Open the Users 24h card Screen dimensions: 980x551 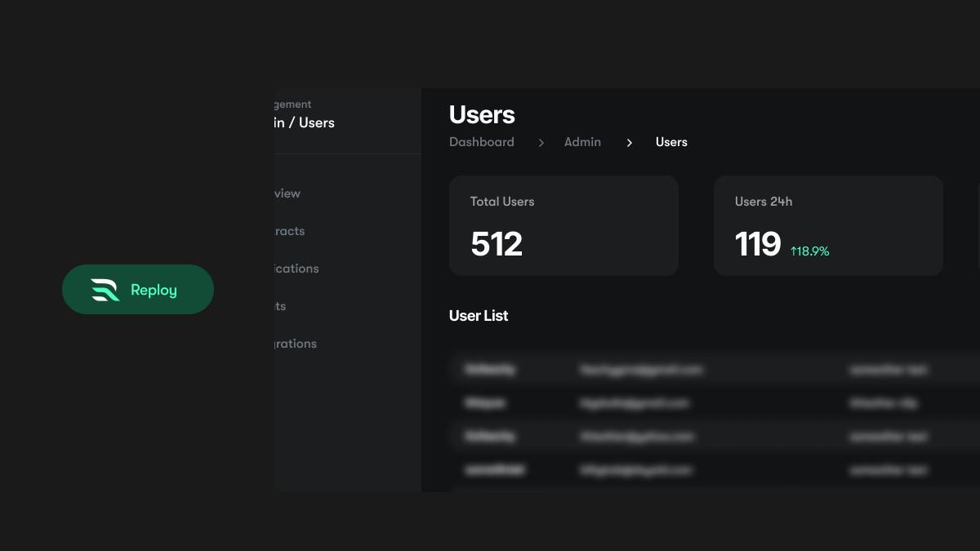tap(828, 225)
